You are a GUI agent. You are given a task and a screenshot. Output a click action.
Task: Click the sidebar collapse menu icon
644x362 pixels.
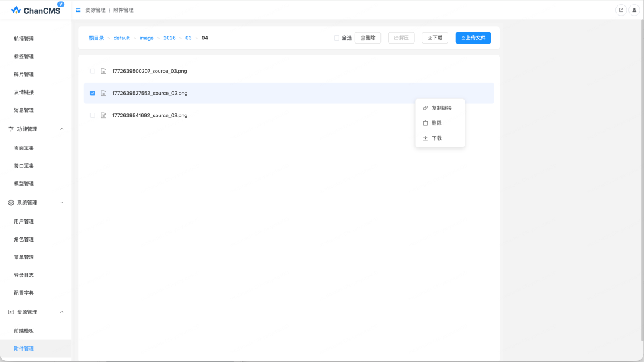78,10
